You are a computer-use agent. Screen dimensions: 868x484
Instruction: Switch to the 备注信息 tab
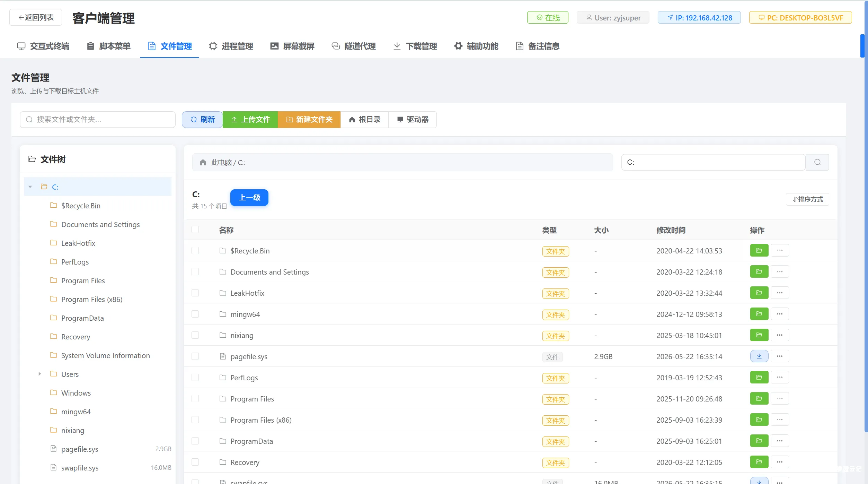pyautogui.click(x=538, y=46)
